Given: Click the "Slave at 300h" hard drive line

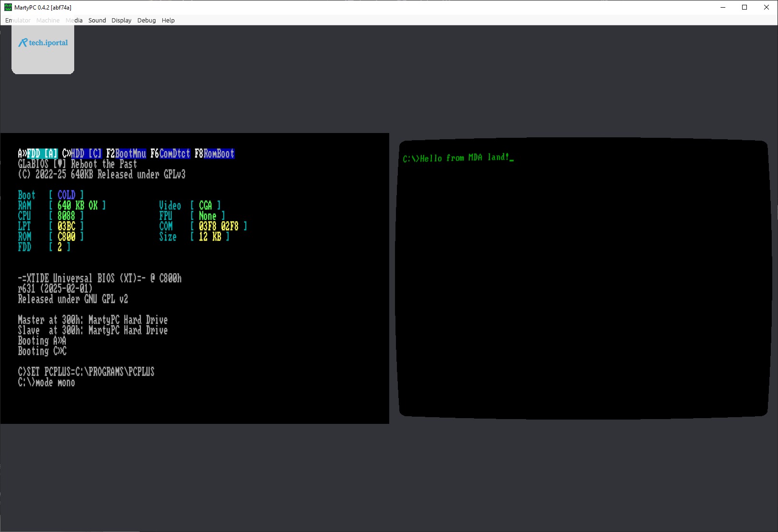Looking at the screenshot, I should click(93, 331).
